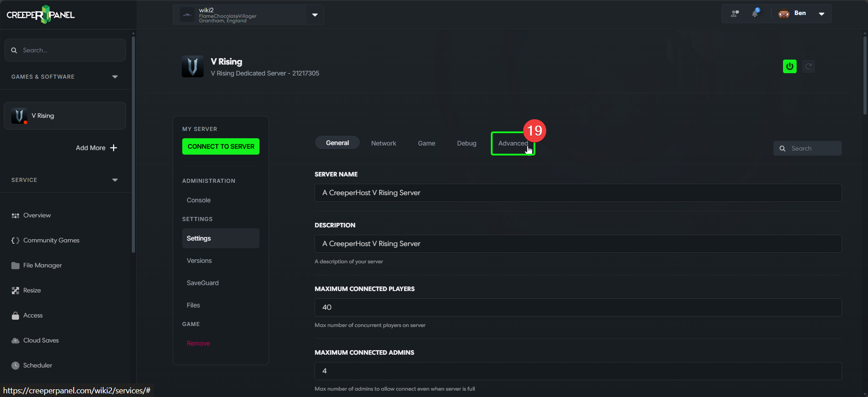The height and width of the screenshot is (397, 868).
Task: Focus the sidebar Search field
Action: [65, 50]
